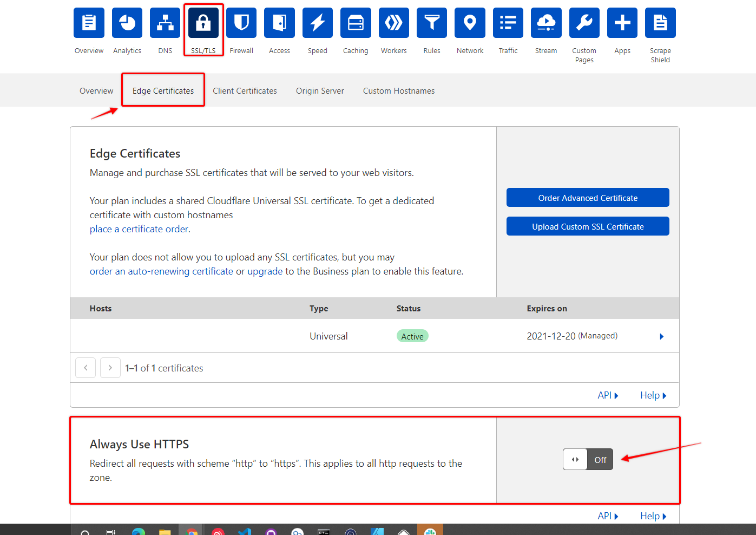This screenshot has width=756, height=535.
Task: Open the Access door icon
Action: 279,23
